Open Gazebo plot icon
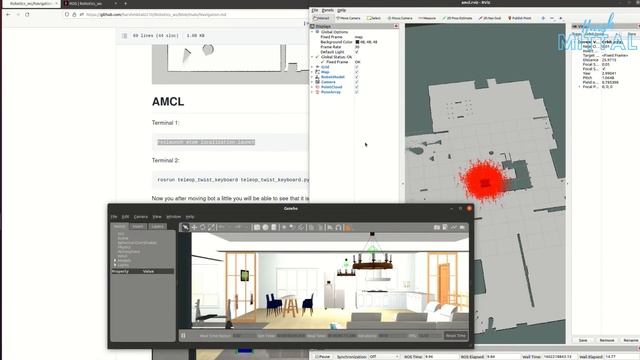 (x=454, y=227)
